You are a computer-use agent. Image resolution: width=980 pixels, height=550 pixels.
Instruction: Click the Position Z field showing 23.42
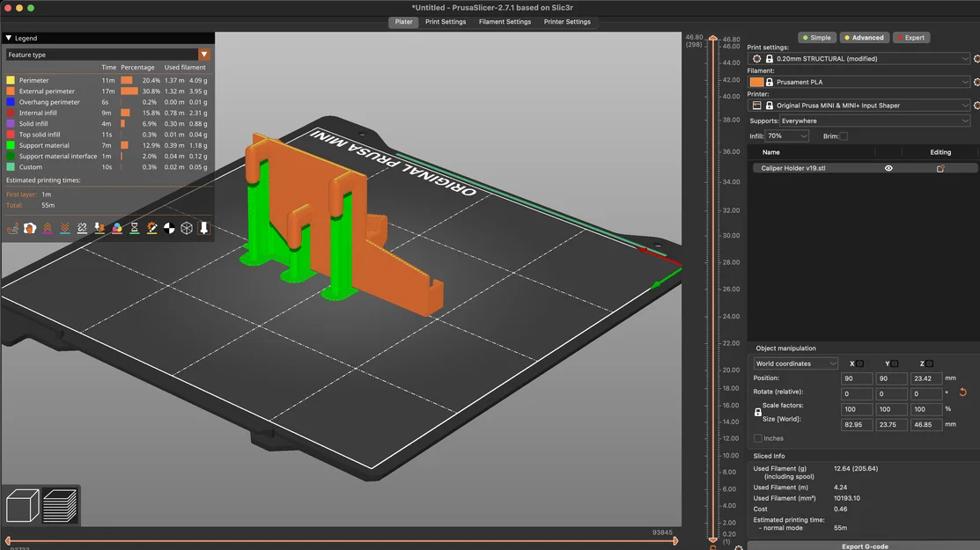click(925, 378)
